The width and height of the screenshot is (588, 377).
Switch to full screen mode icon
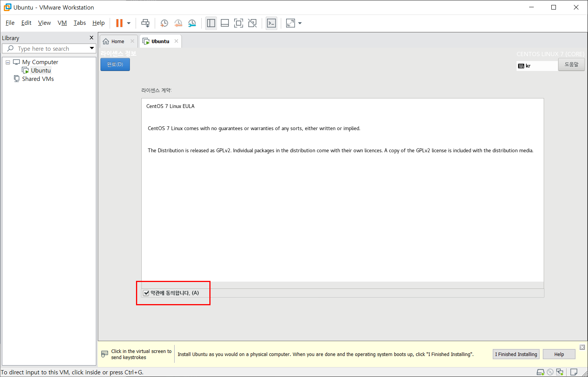[238, 23]
